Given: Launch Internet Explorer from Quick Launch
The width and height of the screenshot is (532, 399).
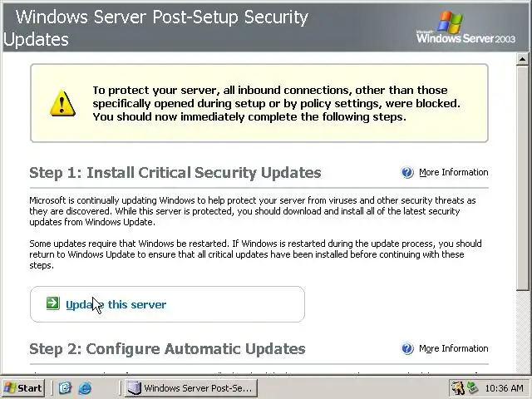Looking at the screenshot, I should [84, 388].
